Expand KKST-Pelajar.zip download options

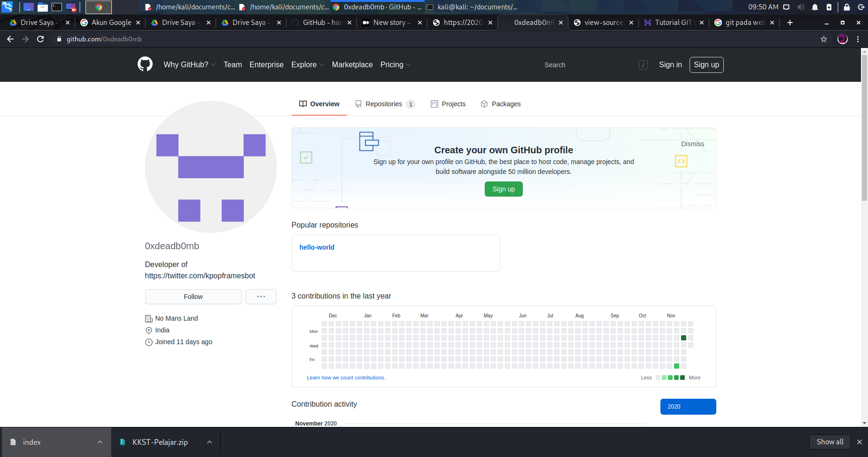click(x=209, y=442)
